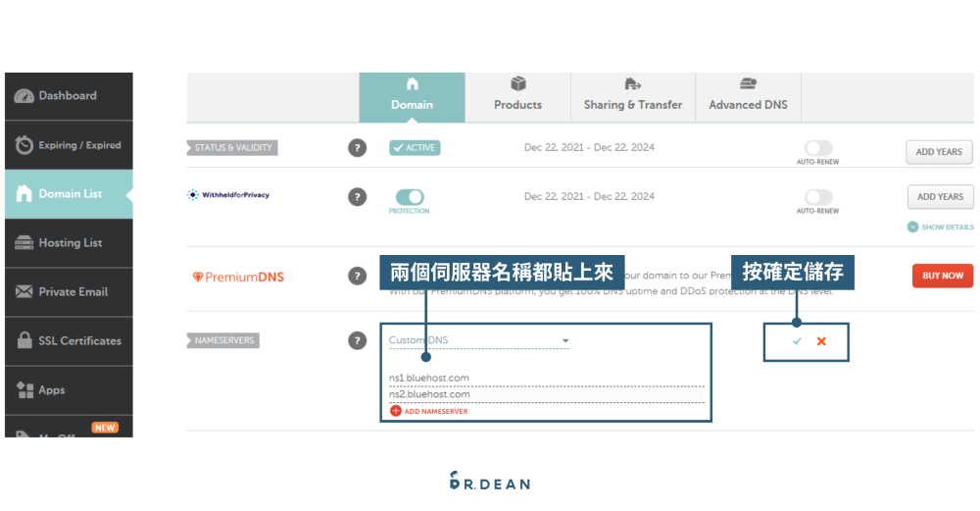Switch to the Products tab
The width and height of the screenshot is (980, 511).
pyautogui.click(x=518, y=97)
